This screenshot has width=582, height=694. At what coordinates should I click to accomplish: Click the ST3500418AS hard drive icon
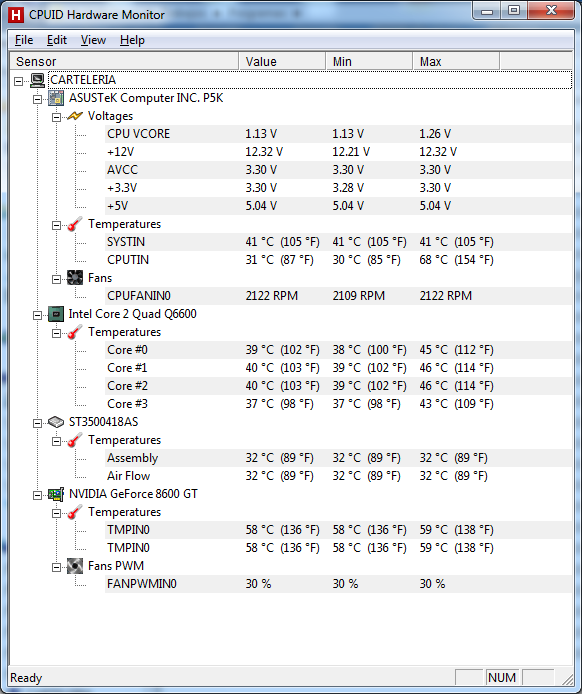coord(56,422)
